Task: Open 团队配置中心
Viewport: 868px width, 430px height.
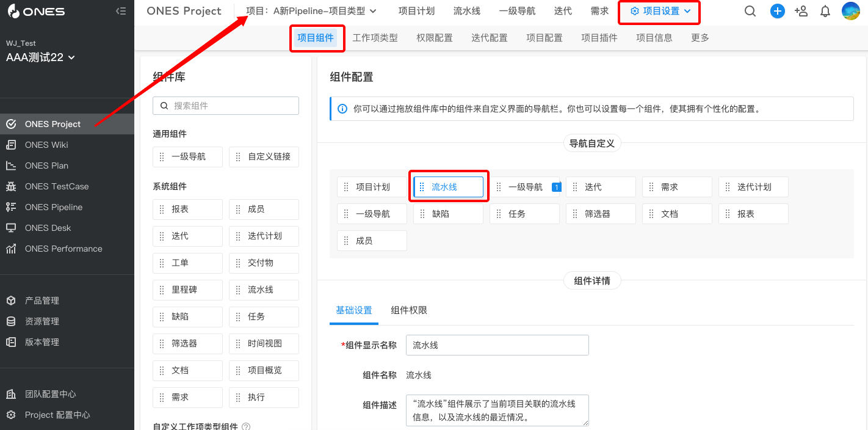Action: (x=67, y=394)
